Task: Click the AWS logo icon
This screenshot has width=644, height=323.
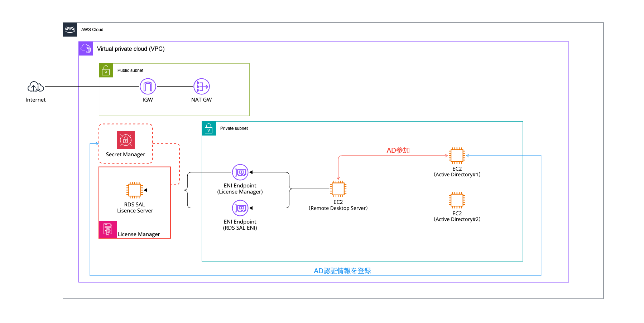Action: click(x=70, y=30)
